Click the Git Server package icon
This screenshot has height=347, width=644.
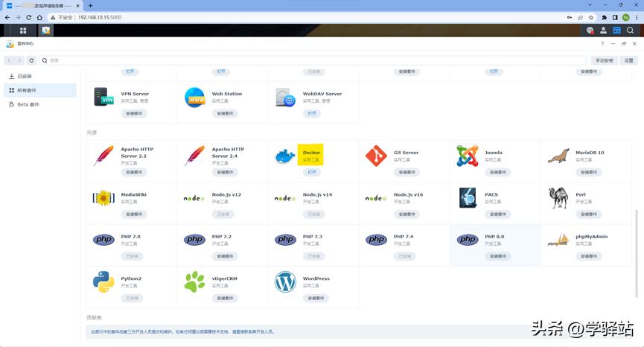pyautogui.click(x=376, y=156)
